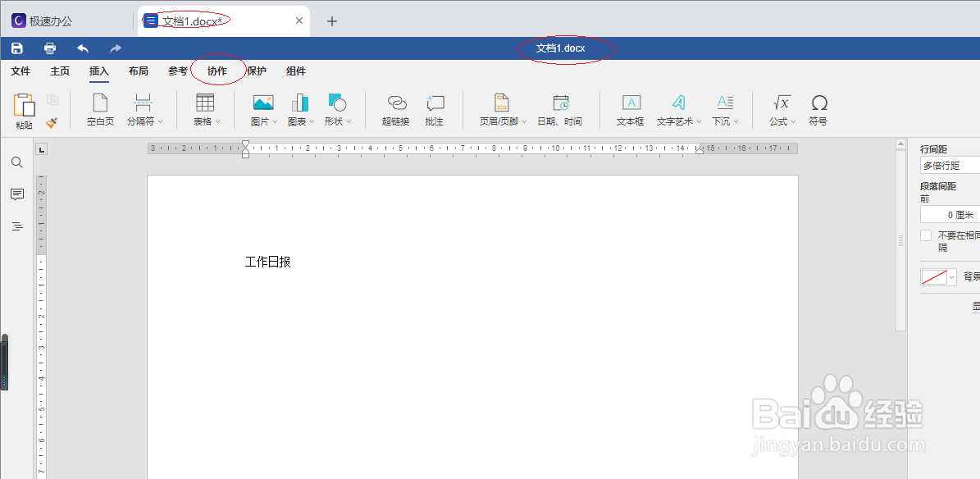Insert date and time with 日期、时间 icon
Image resolution: width=980 pixels, height=479 pixels.
point(560,109)
